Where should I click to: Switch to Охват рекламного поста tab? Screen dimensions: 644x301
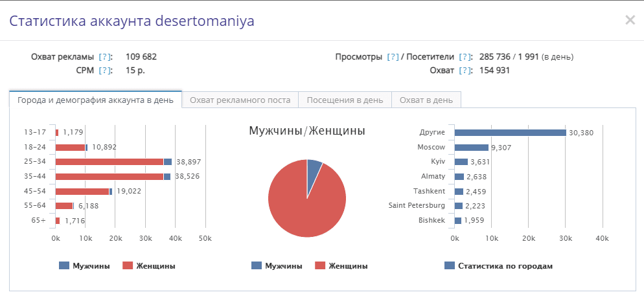pyautogui.click(x=240, y=100)
